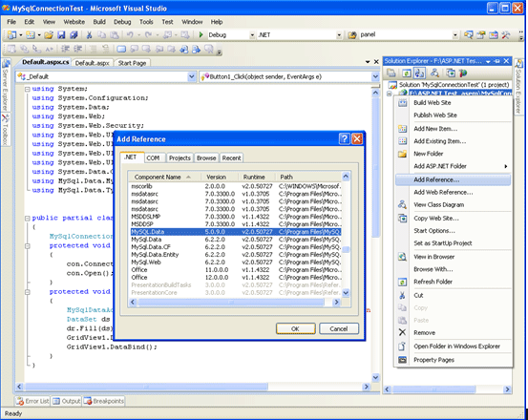This screenshot has width=528, height=420.
Task: Sort by the Runtime column header
Action: 257,177
